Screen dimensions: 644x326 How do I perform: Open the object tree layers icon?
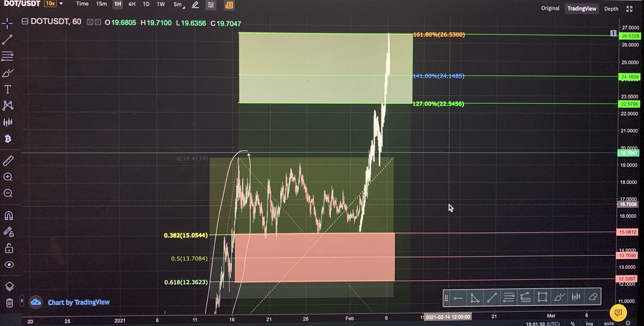pyautogui.click(x=9, y=287)
